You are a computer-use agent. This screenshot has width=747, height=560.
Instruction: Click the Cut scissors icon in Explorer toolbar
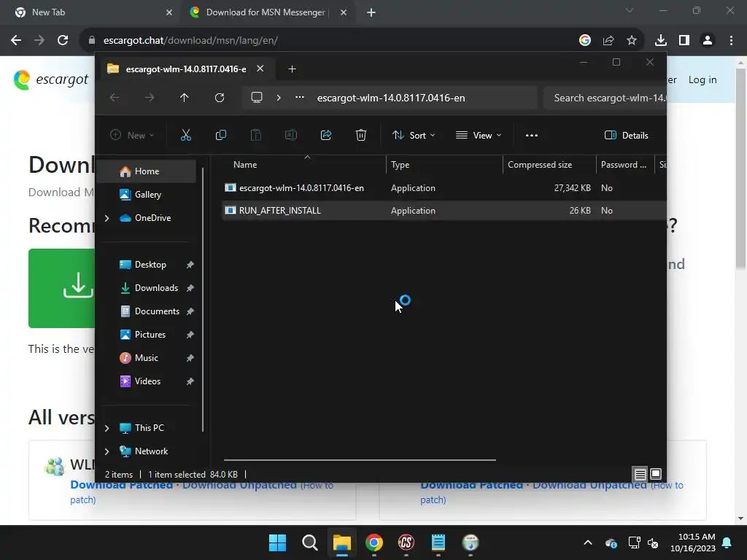tap(186, 135)
